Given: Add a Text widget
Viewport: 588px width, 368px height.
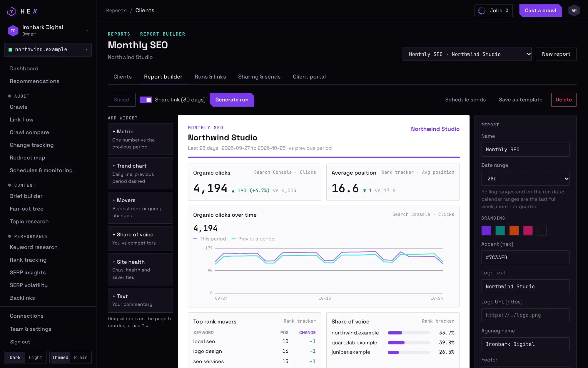Looking at the screenshot, I should pyautogui.click(x=140, y=300).
